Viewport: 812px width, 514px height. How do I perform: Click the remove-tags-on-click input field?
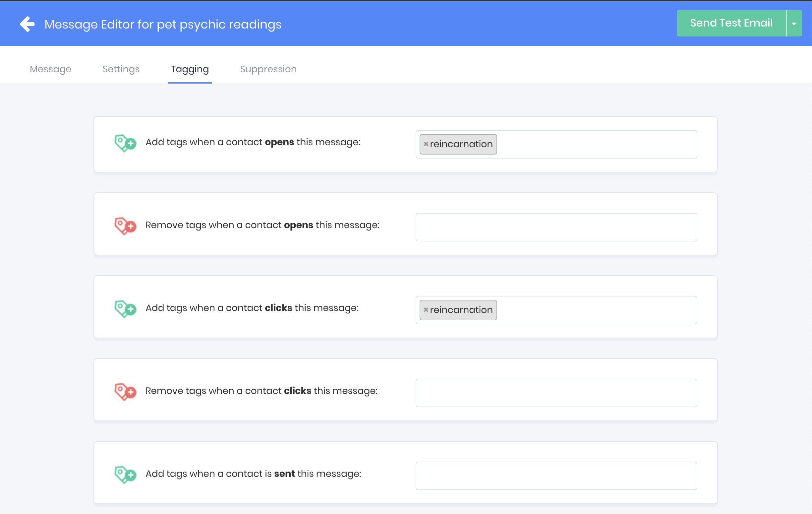click(x=556, y=393)
